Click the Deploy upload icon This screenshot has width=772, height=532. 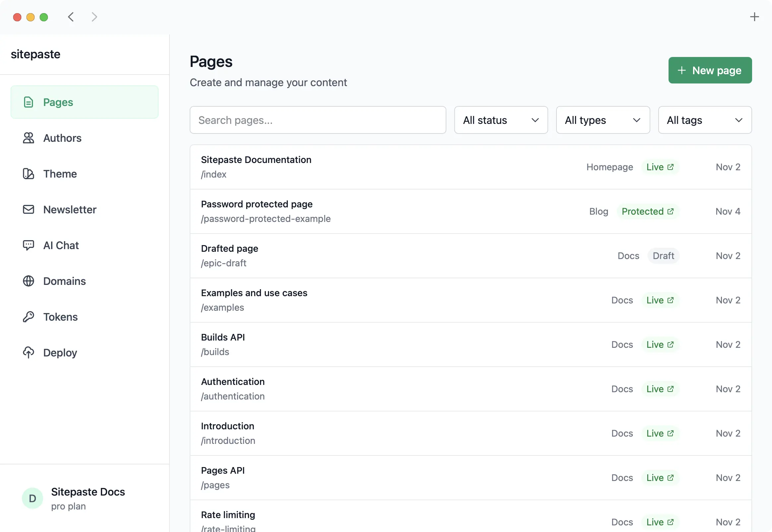coord(28,352)
